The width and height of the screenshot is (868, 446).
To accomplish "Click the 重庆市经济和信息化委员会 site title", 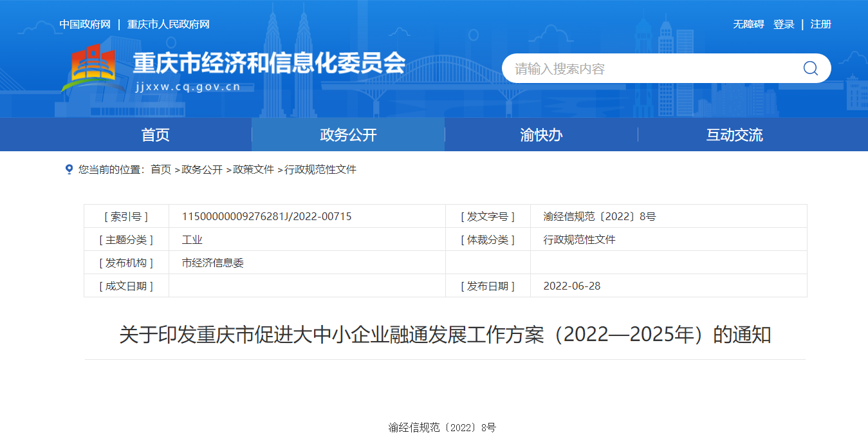I will (269, 63).
